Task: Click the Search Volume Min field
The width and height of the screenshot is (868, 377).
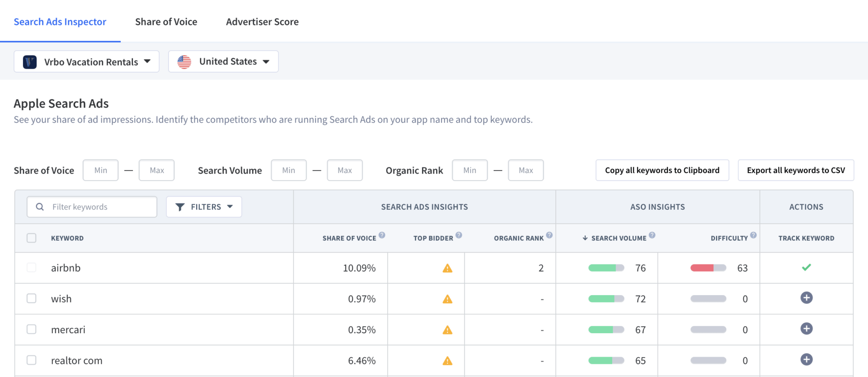Action: [x=288, y=170]
